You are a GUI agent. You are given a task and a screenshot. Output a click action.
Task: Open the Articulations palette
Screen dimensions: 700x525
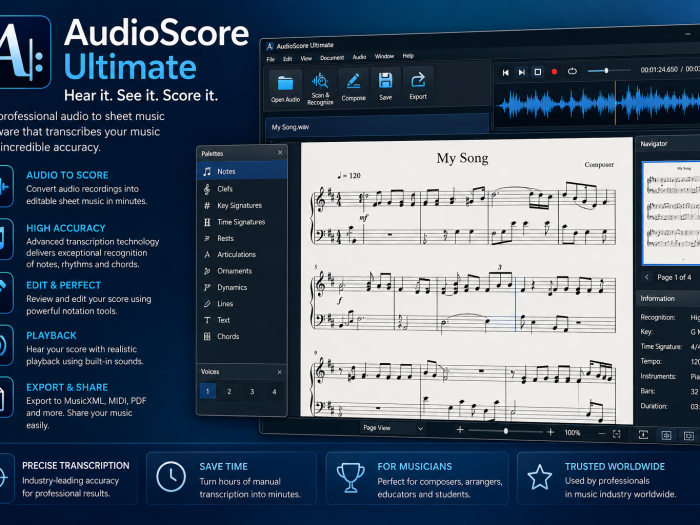click(242, 254)
